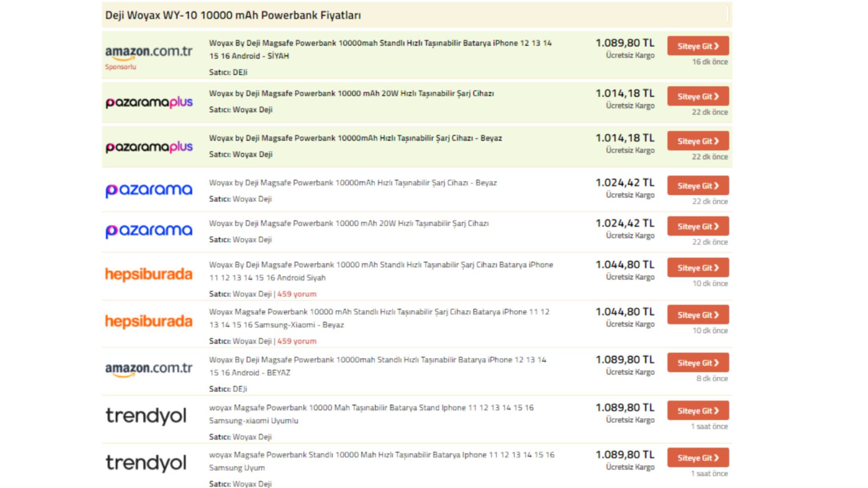Click Siteye Git for pazaramaplus 20W offer

point(698,96)
